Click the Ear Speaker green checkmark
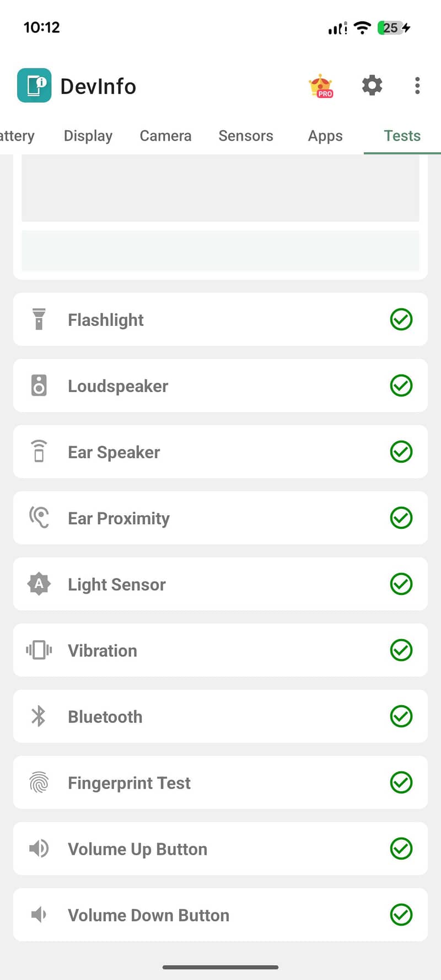 [401, 452]
